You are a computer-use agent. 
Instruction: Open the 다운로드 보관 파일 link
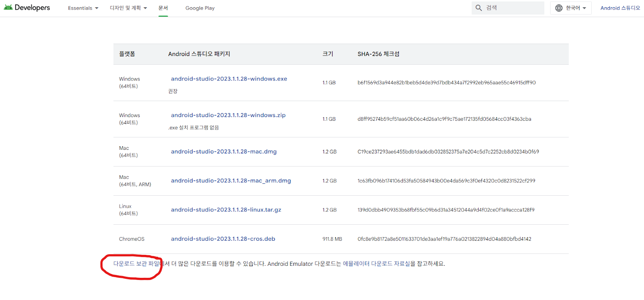(136, 264)
